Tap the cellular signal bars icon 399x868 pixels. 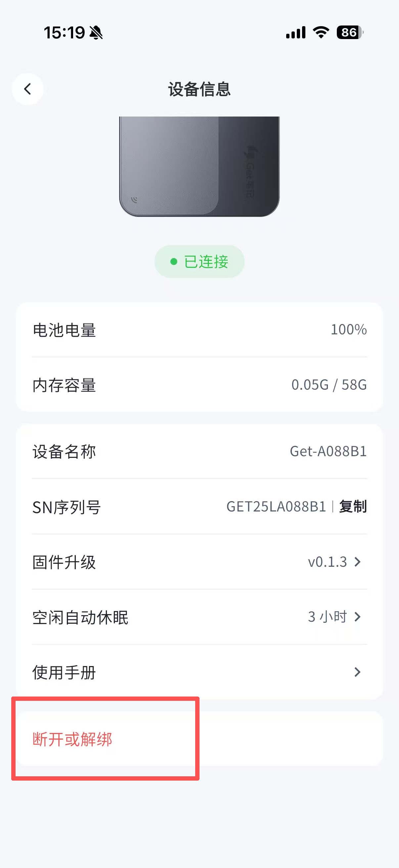pyautogui.click(x=296, y=32)
